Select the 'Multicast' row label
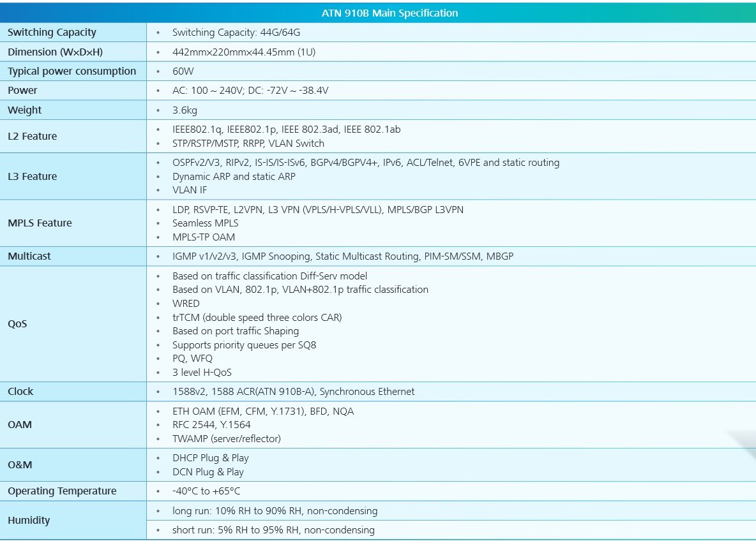This screenshot has height=541, width=756. point(29,256)
